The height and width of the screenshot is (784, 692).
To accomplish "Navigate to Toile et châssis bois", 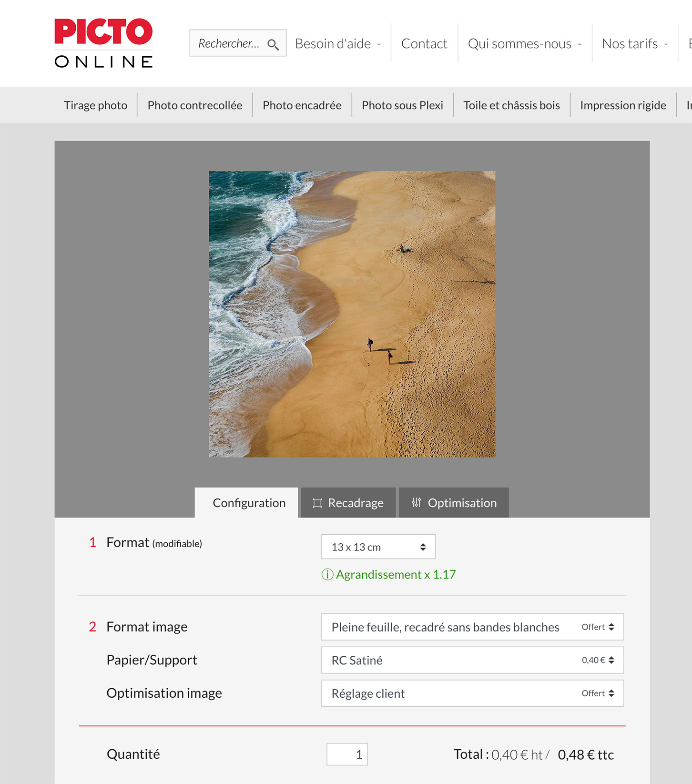I will pyautogui.click(x=511, y=105).
